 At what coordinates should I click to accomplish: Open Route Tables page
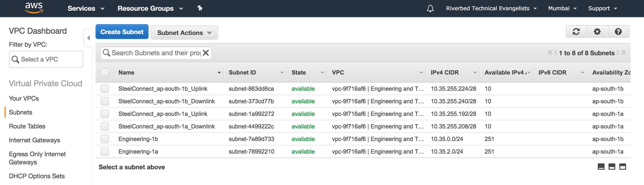(27, 126)
